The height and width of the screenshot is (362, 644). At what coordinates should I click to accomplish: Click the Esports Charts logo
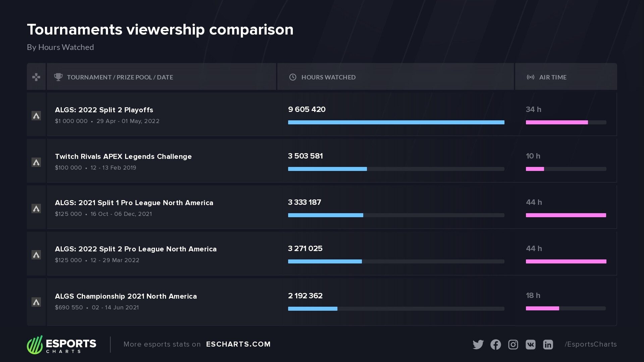pyautogui.click(x=62, y=345)
